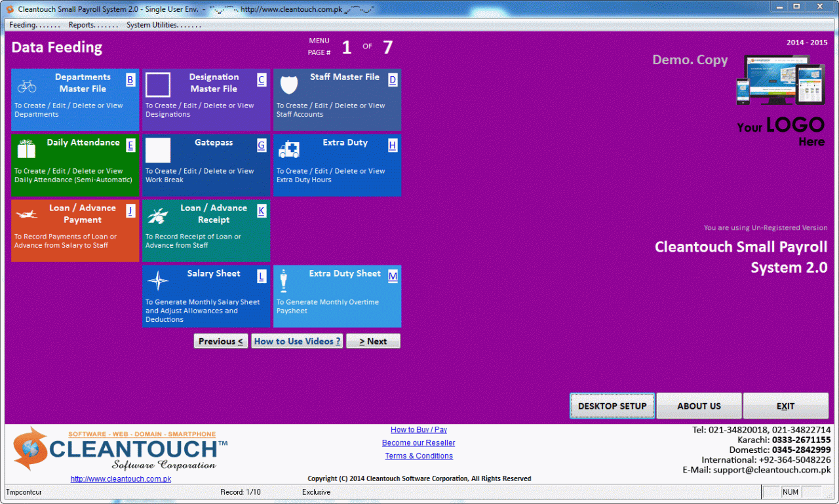Open the How to Buy / Pay link
The image size is (839, 504).
pyautogui.click(x=419, y=430)
